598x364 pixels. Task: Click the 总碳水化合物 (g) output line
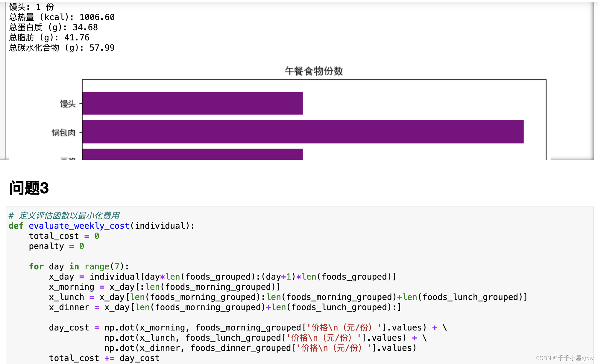pos(62,48)
